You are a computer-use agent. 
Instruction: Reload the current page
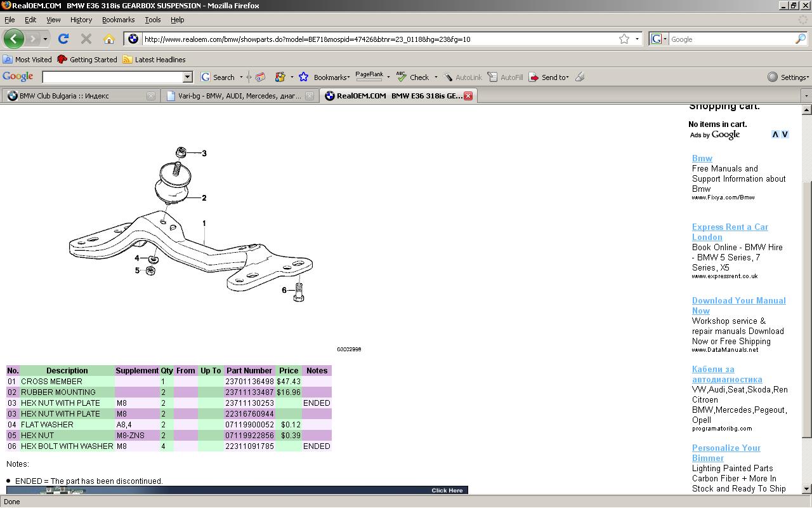pos(63,39)
